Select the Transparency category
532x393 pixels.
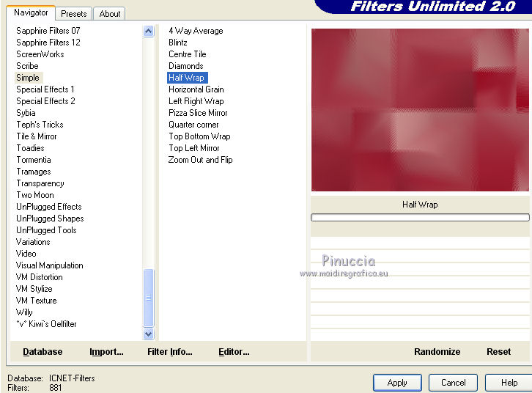point(40,183)
